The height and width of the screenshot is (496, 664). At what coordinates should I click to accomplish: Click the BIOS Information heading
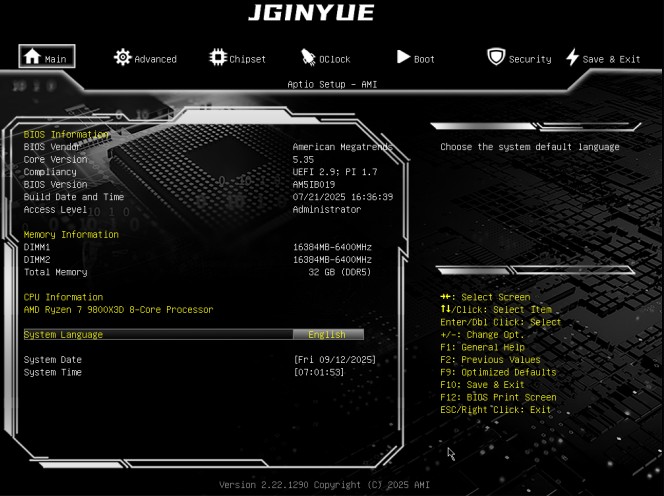tap(66, 134)
